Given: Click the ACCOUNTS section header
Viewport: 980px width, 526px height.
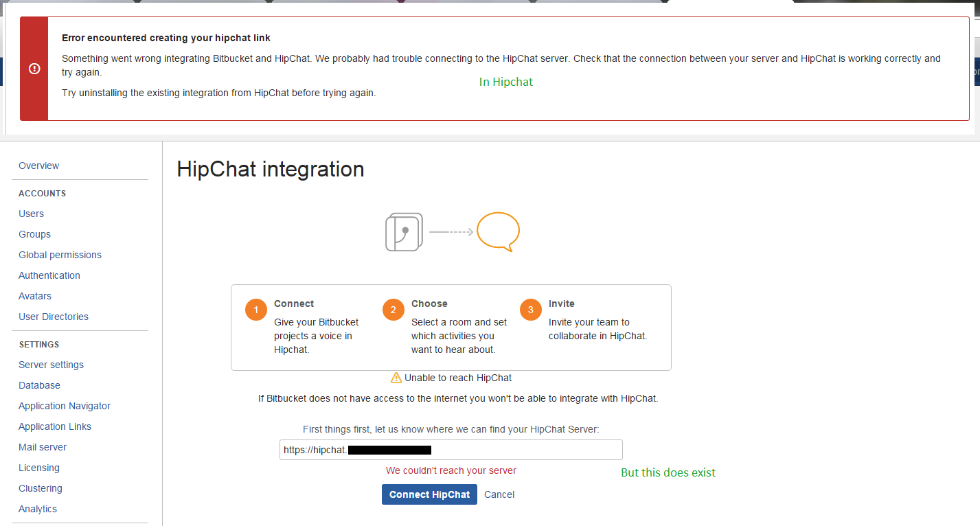Looking at the screenshot, I should (43, 194).
